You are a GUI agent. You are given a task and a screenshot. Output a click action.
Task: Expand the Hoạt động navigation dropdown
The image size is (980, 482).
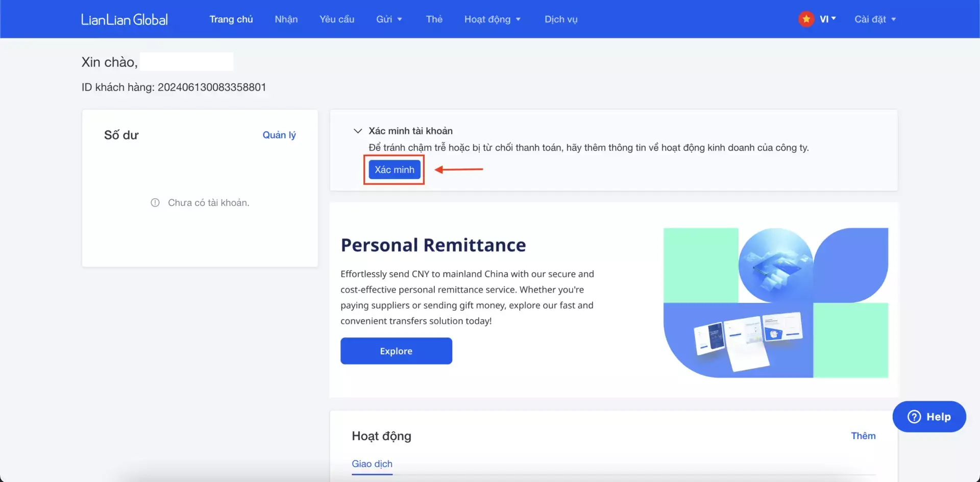492,19
